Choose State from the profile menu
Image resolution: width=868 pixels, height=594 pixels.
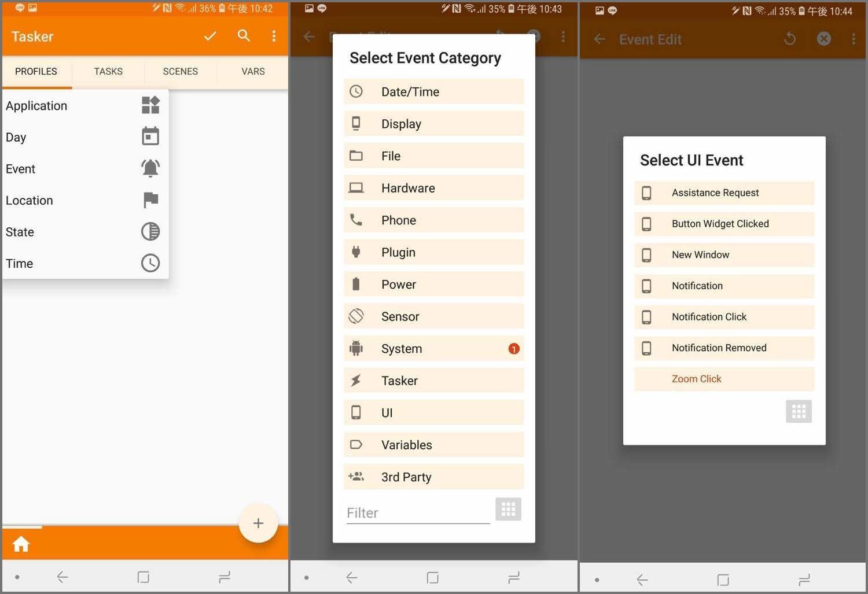(85, 232)
